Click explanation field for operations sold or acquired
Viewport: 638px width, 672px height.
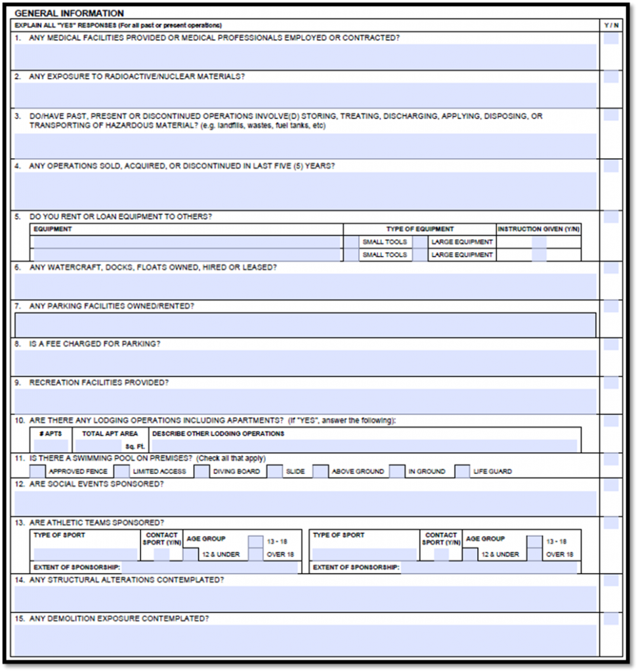click(305, 191)
